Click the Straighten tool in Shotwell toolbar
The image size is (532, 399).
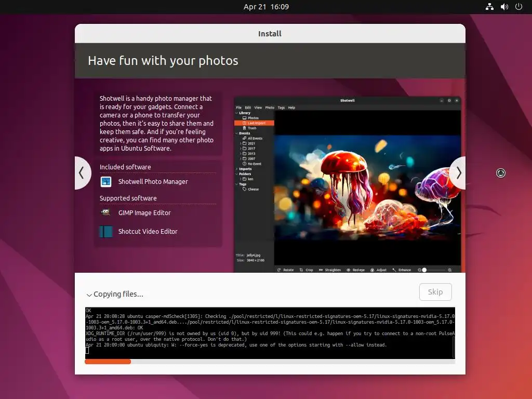[x=330, y=270]
